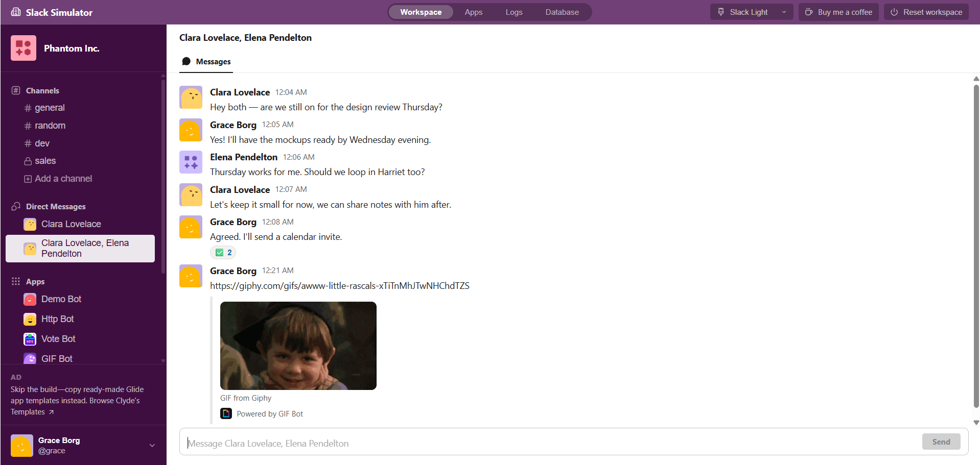Click the Slack Simulator logo icon
Image resolution: width=980 pixels, height=465 pixels.
click(16, 12)
